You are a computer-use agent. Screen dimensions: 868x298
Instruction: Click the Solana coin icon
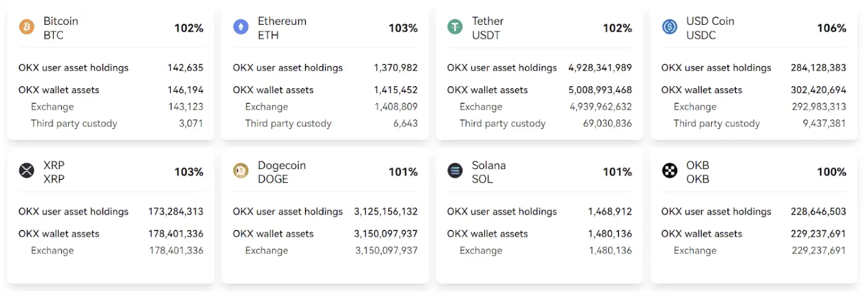click(x=455, y=171)
